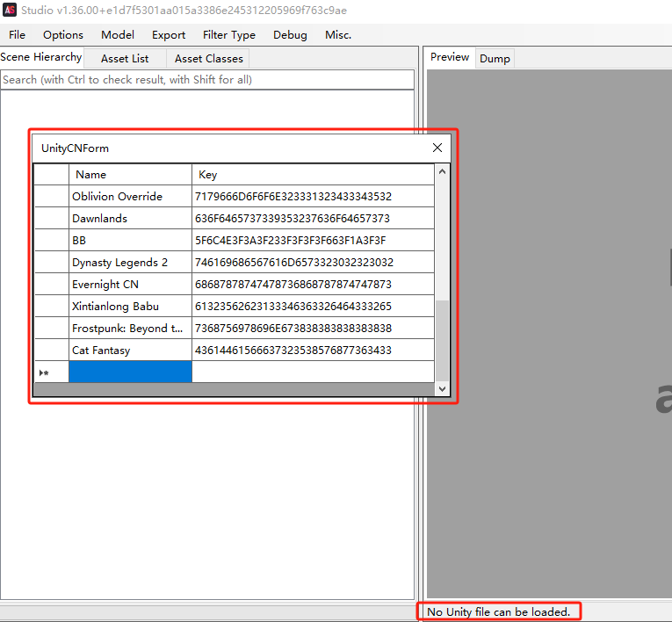Select the Dynasty Legends 2 name cell
The height and width of the screenshot is (622, 672).
pos(130,263)
